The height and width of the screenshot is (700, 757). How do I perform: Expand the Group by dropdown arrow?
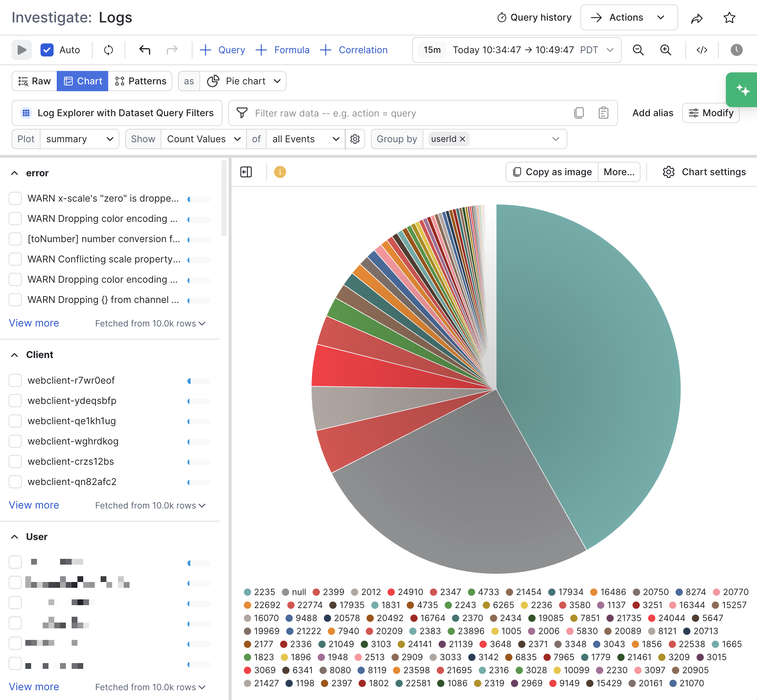click(x=555, y=139)
